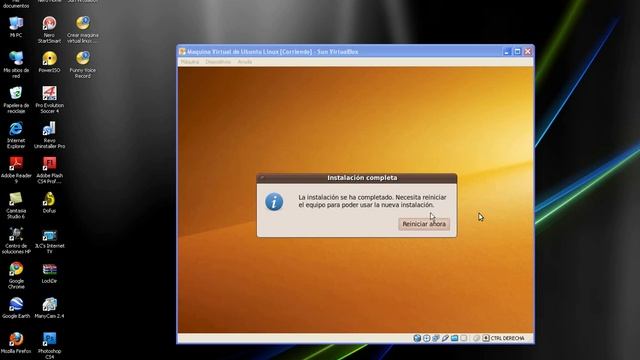Select the PowerISO desktop icon

pyautogui.click(x=49, y=62)
